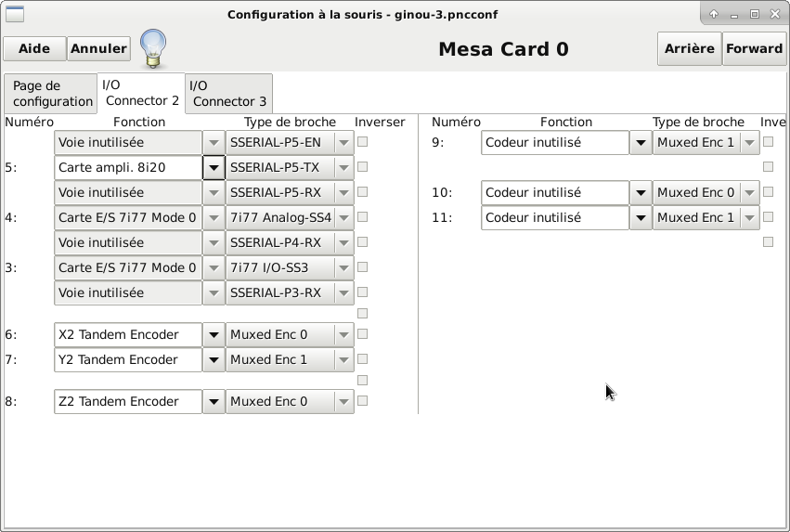Screen dimensions: 790x532
Task: Expand row 9 Codeur inutilisé dropdown arrow
Action: click(641, 143)
